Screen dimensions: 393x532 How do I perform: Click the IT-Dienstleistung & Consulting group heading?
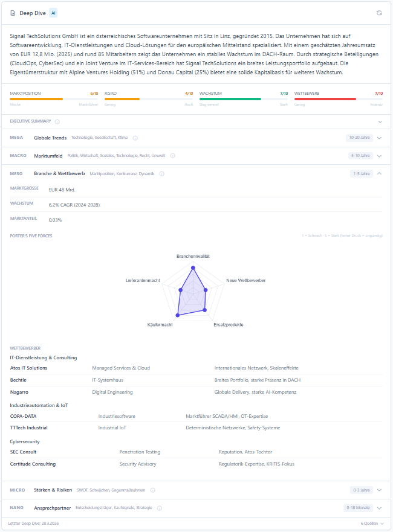(44, 357)
